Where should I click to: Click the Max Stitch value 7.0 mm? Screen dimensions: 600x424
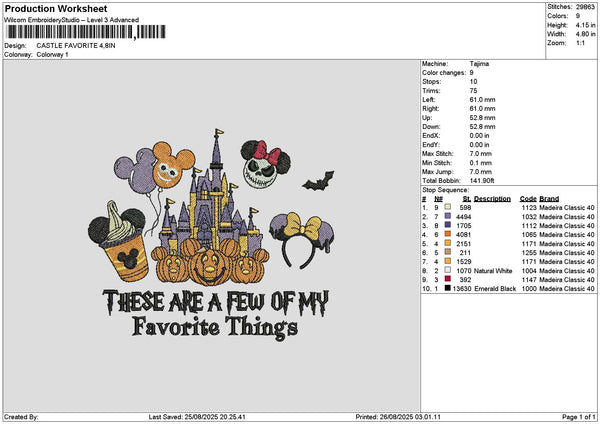click(481, 153)
